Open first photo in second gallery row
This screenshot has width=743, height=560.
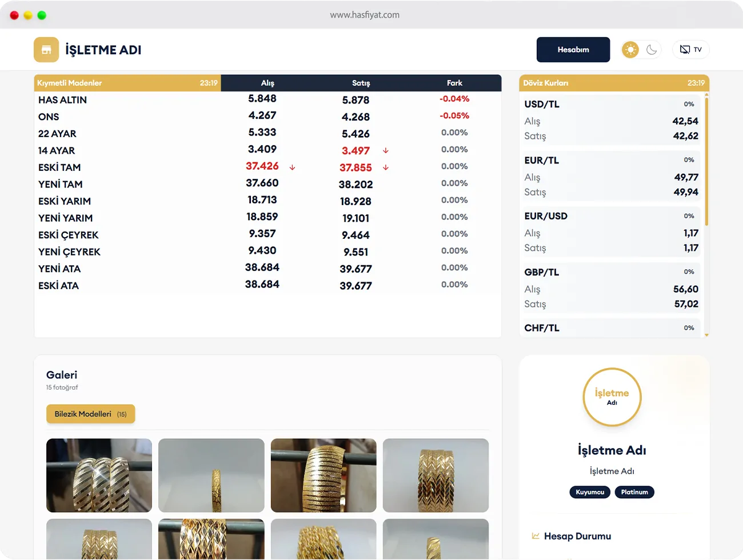point(99,539)
